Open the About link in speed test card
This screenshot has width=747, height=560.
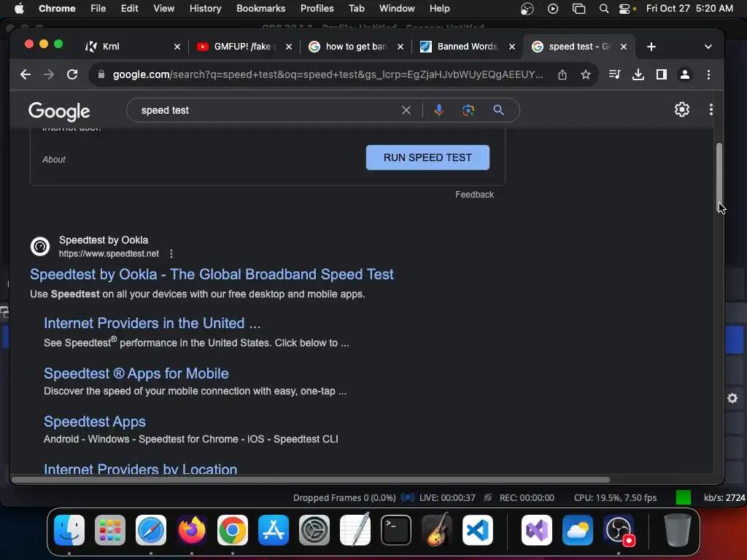54,160
